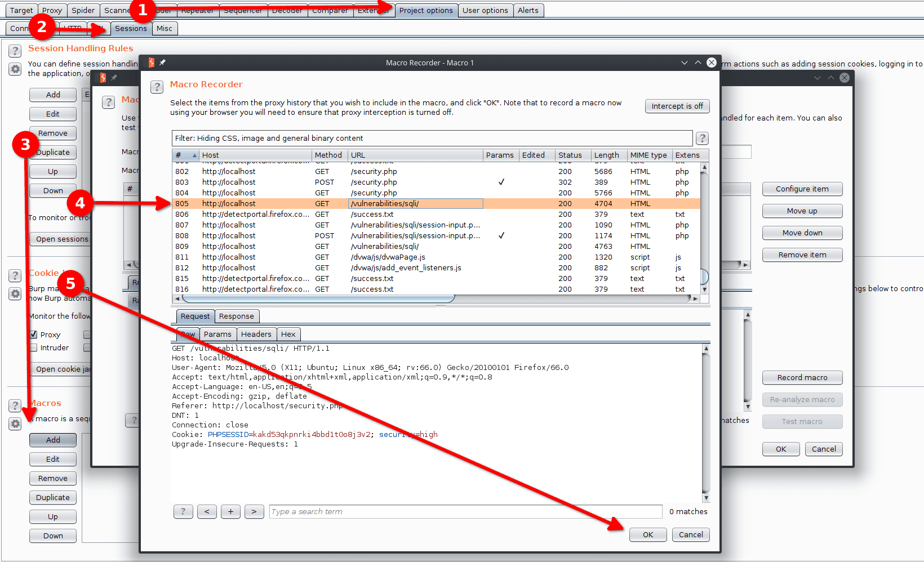
Task: Open Macro Recorder help question mark icon
Action: point(157,87)
